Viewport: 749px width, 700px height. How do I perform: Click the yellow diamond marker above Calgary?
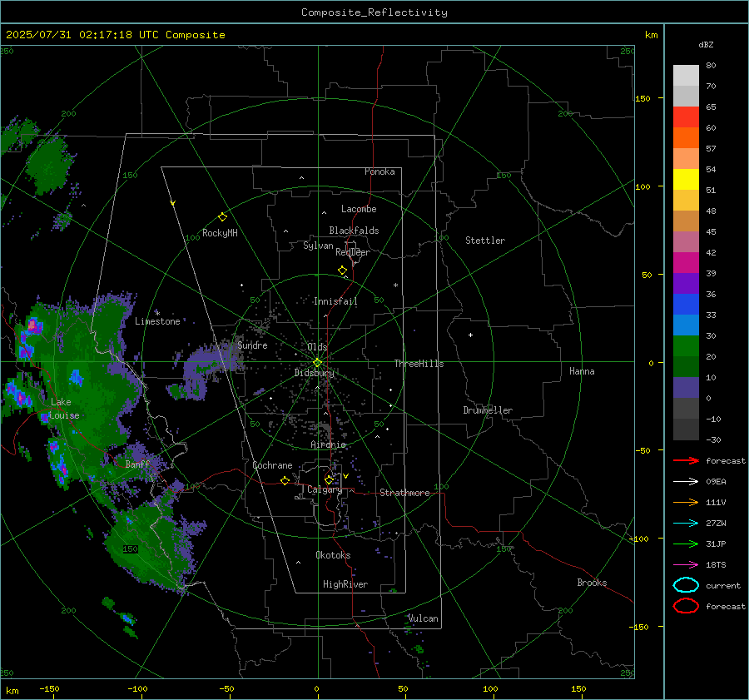coord(329,479)
